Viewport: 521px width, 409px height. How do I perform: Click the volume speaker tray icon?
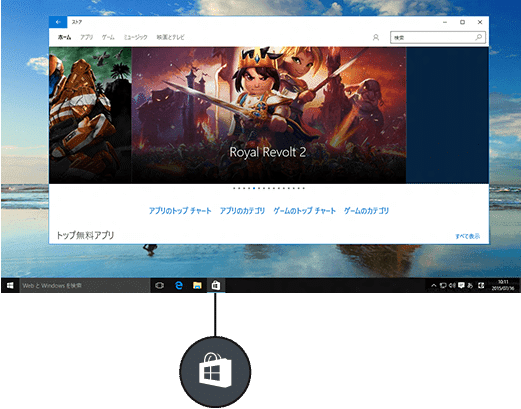(x=452, y=286)
